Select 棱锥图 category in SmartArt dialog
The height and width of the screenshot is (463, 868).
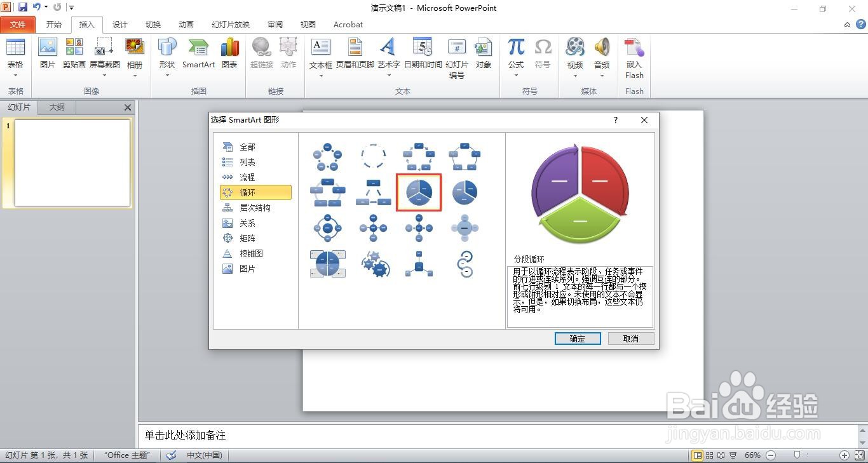point(255,253)
